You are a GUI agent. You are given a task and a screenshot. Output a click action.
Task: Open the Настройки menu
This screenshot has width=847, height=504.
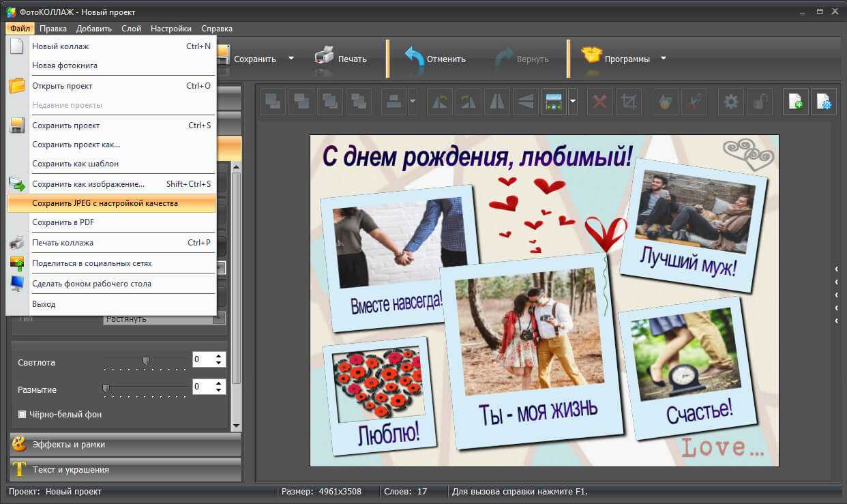[170, 29]
